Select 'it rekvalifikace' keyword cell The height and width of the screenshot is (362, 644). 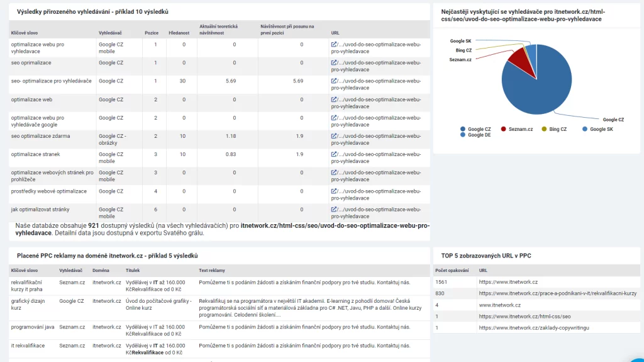28,346
